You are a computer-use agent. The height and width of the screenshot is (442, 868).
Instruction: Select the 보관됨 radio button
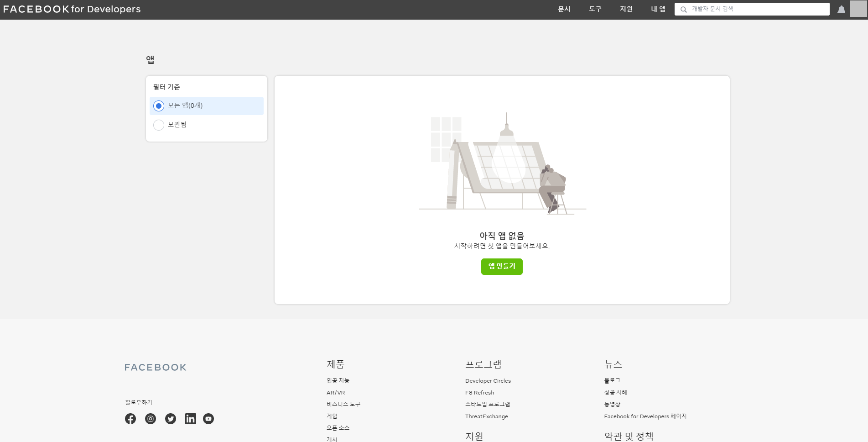[159, 125]
